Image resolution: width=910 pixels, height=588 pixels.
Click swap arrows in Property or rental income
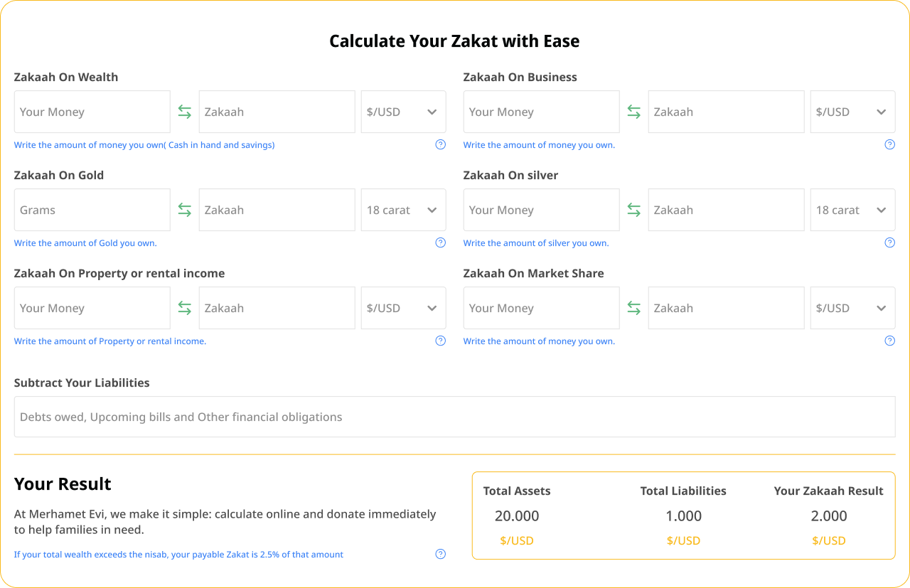pyautogui.click(x=185, y=308)
